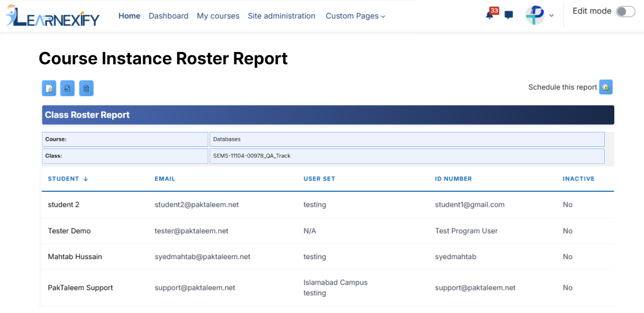644x313 pixels.
Task: Go to the Dashboard menu item
Action: (x=168, y=16)
